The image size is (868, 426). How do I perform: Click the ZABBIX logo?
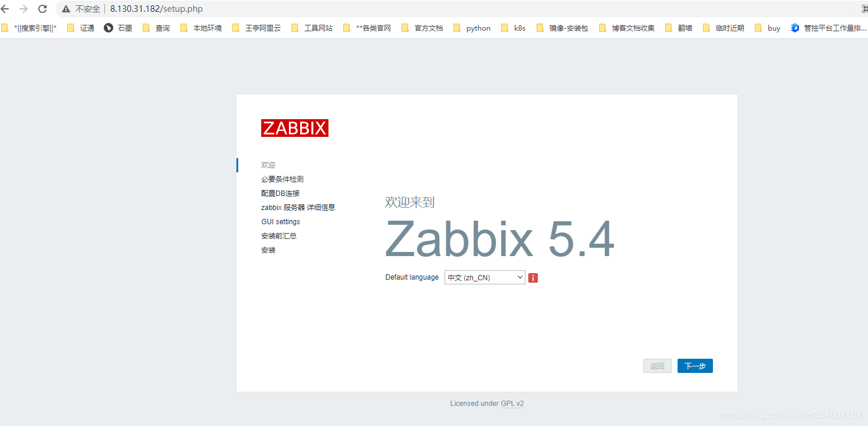point(295,128)
